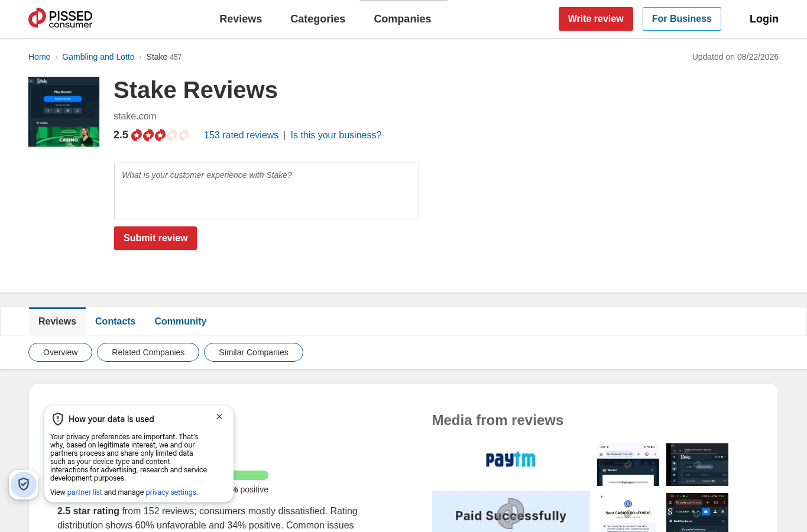Open the Login link
Viewport: 807px width, 532px height.
click(764, 19)
